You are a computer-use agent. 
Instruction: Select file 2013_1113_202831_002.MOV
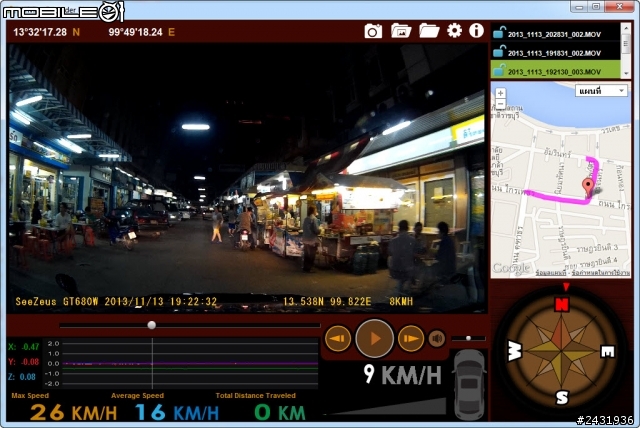pos(556,33)
